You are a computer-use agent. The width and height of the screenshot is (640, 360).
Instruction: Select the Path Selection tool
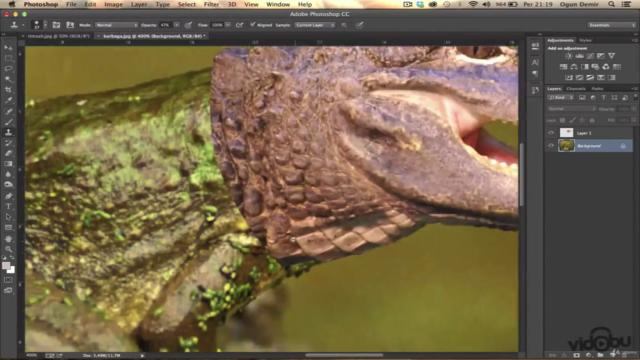(x=8, y=217)
